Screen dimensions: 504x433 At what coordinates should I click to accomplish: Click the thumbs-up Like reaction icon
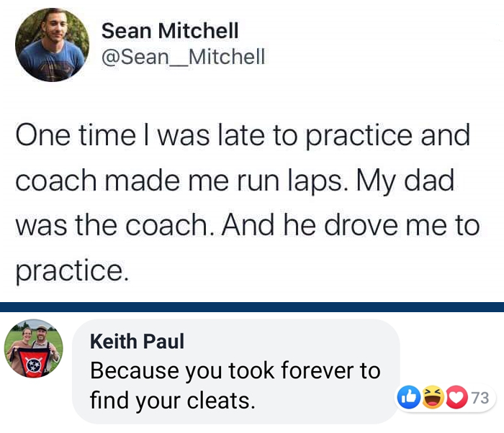[408, 396]
